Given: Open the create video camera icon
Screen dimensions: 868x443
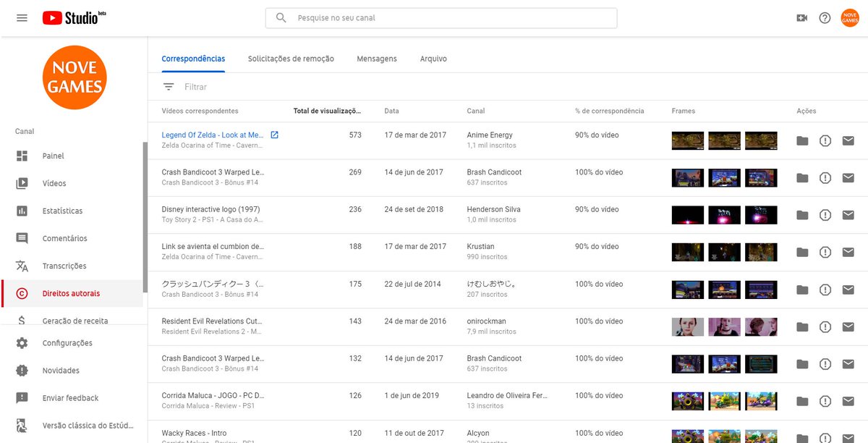Looking at the screenshot, I should pyautogui.click(x=801, y=18).
